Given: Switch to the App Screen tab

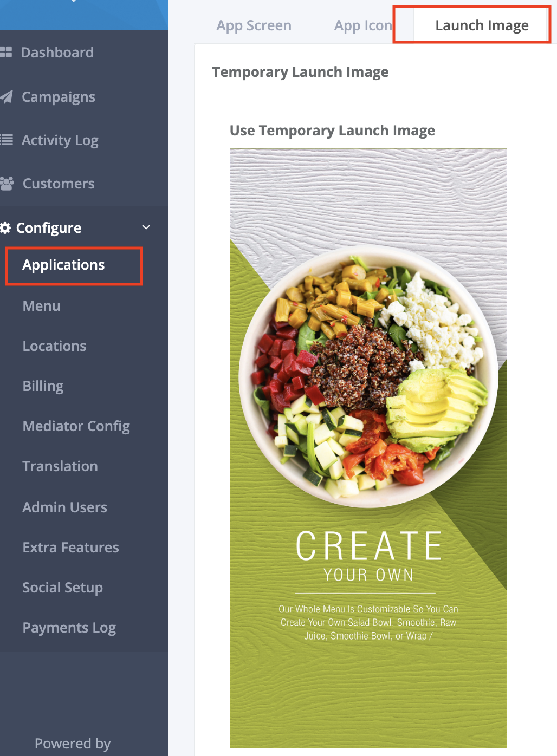Looking at the screenshot, I should click(254, 25).
